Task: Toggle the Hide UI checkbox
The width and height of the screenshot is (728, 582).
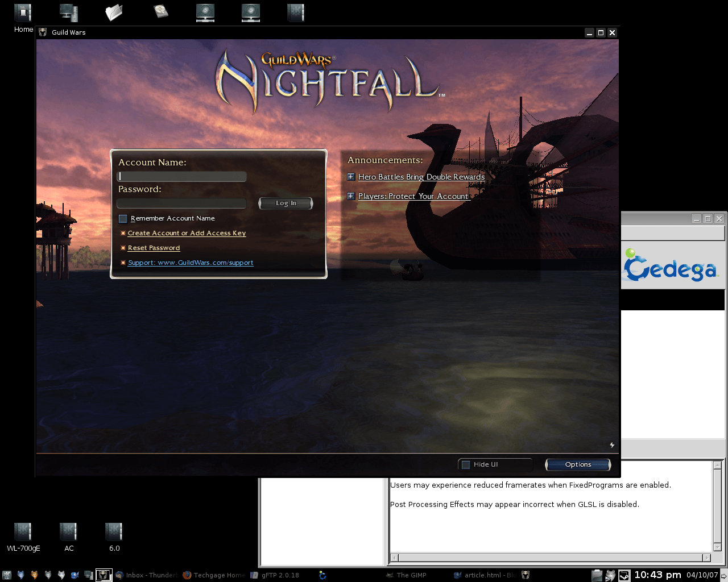Action: pyautogui.click(x=466, y=465)
